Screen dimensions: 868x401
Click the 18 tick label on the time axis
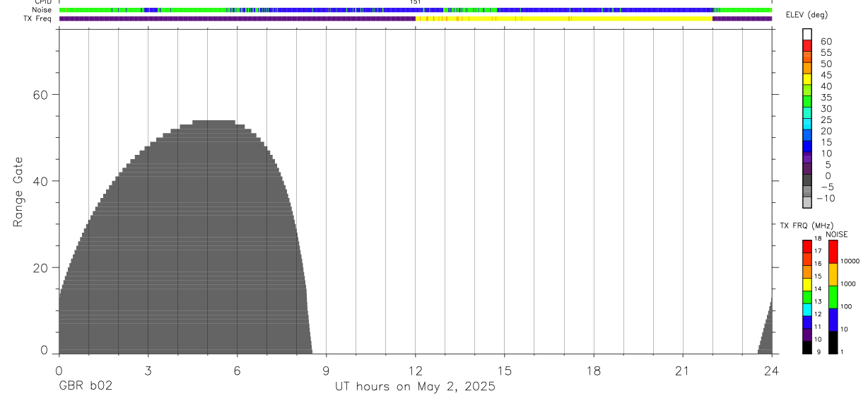pyautogui.click(x=594, y=371)
